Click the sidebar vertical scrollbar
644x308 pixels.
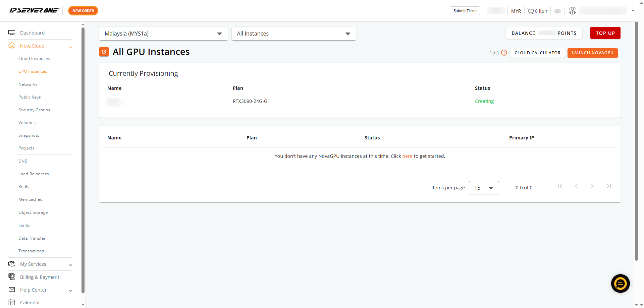coord(83,161)
